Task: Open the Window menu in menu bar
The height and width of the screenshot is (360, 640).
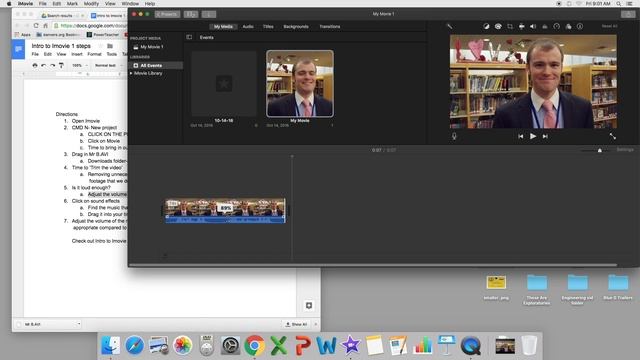Action: pos(130,4)
